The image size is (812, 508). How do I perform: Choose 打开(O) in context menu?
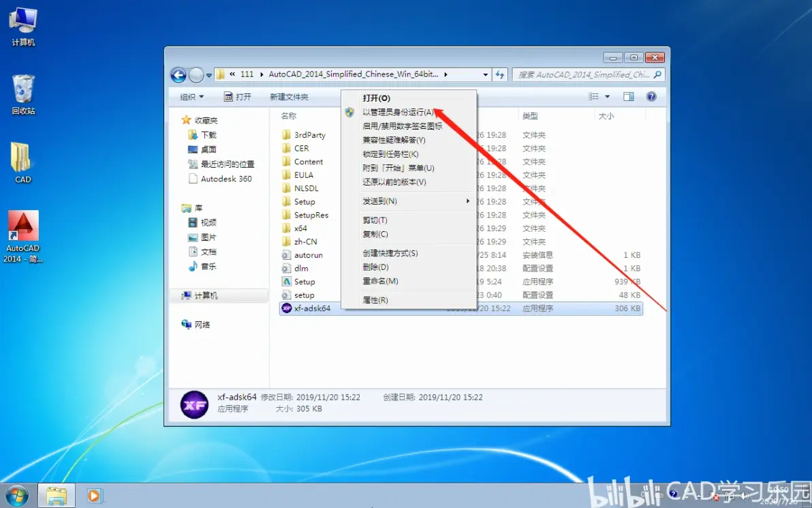coord(409,98)
